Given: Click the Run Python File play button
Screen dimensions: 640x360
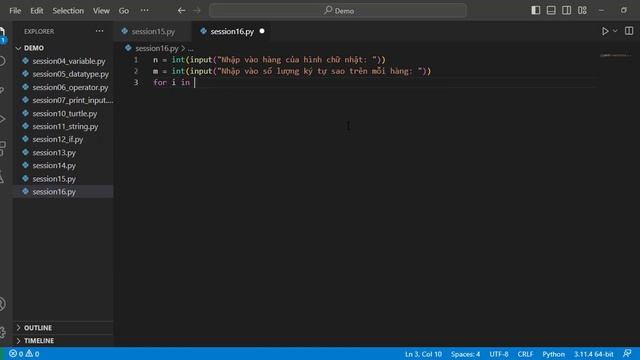Looking at the screenshot, I should coord(605,31).
